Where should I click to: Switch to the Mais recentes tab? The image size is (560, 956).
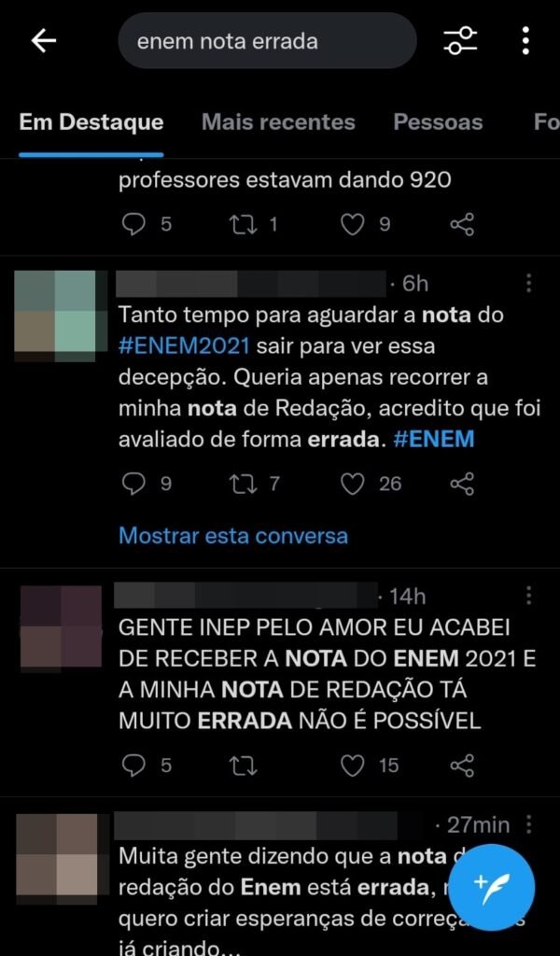point(278,122)
